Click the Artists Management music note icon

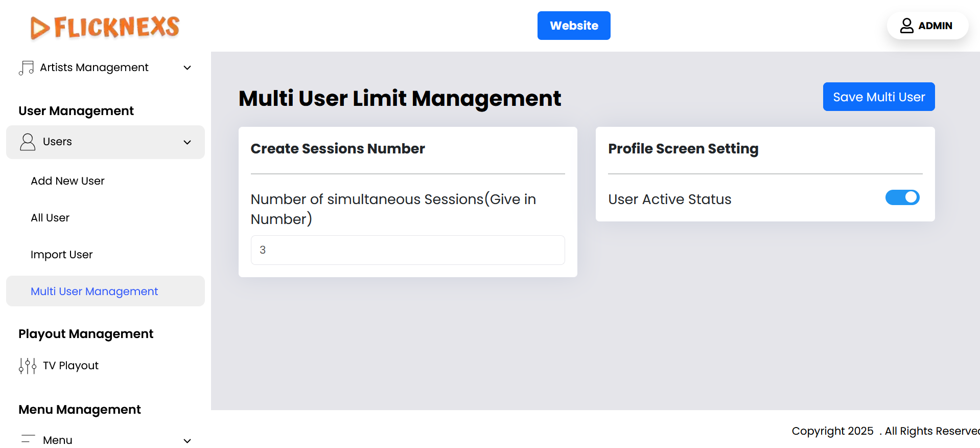click(x=26, y=68)
